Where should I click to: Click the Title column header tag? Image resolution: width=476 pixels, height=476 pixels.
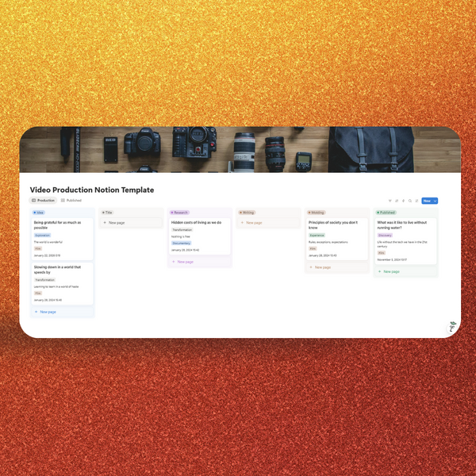(107, 213)
